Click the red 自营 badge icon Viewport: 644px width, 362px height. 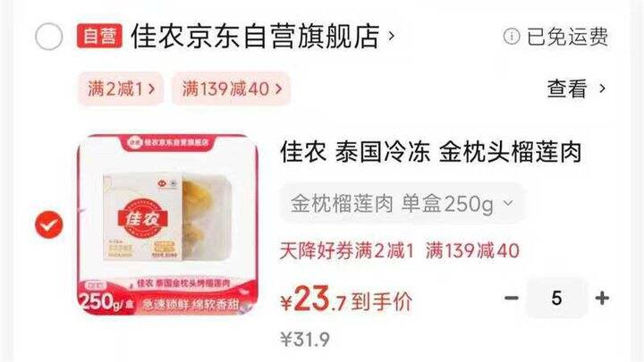[x=99, y=36]
